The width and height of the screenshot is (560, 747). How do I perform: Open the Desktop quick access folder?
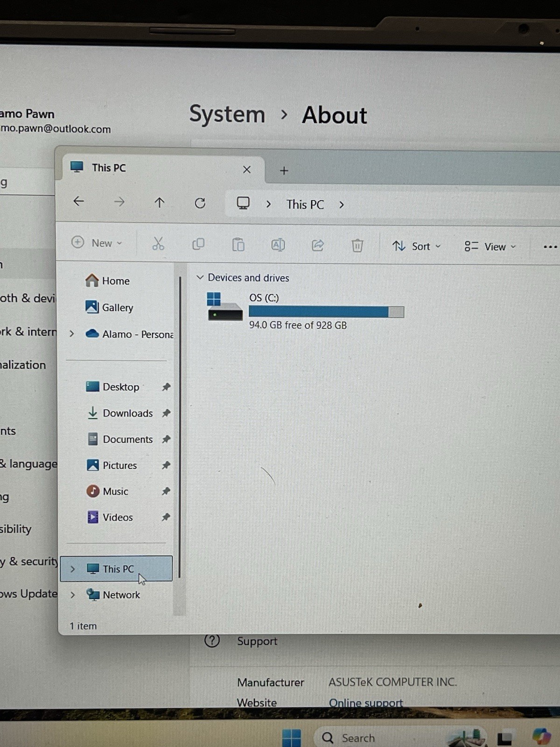point(112,387)
